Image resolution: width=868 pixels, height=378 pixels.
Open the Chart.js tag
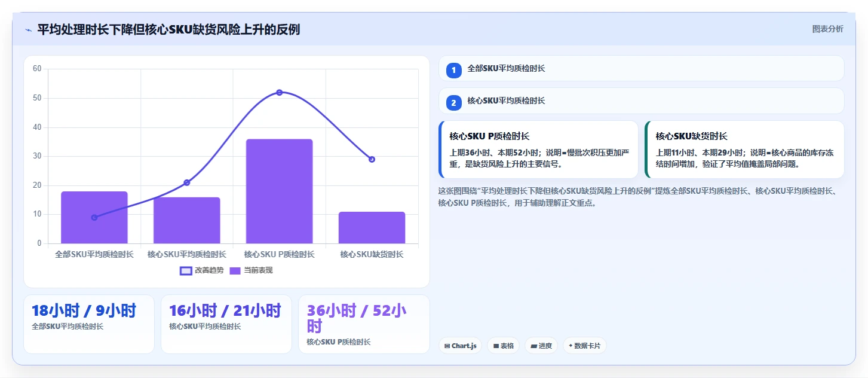pyautogui.click(x=460, y=346)
